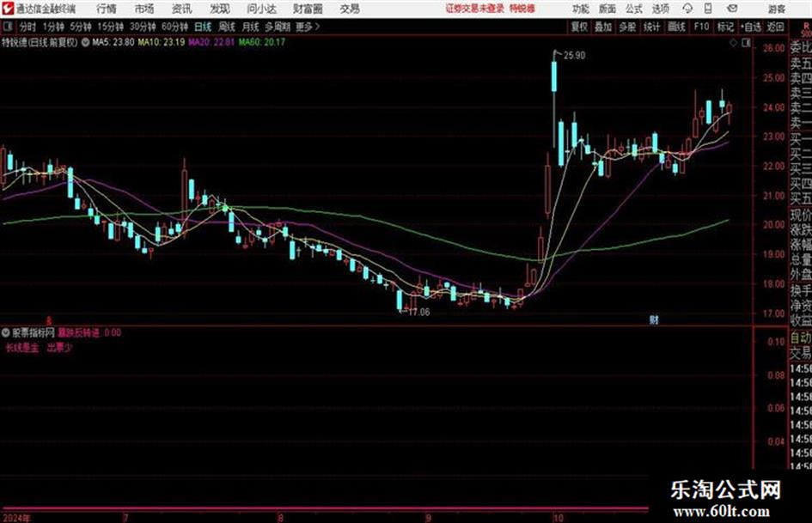Click the mobile phone icon

click(x=708, y=9)
